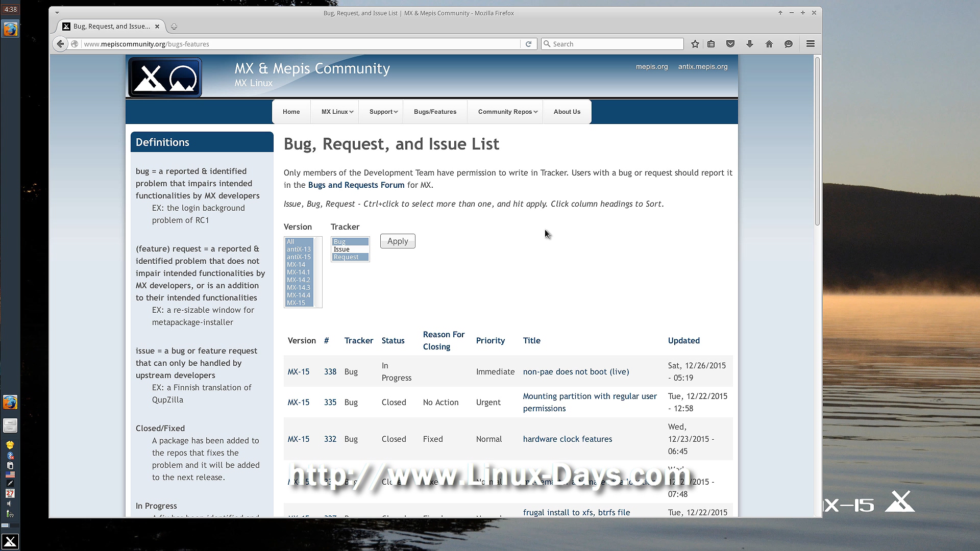The width and height of the screenshot is (980, 551).
Task: Select antiX-15 in the Version list
Action: (300, 257)
